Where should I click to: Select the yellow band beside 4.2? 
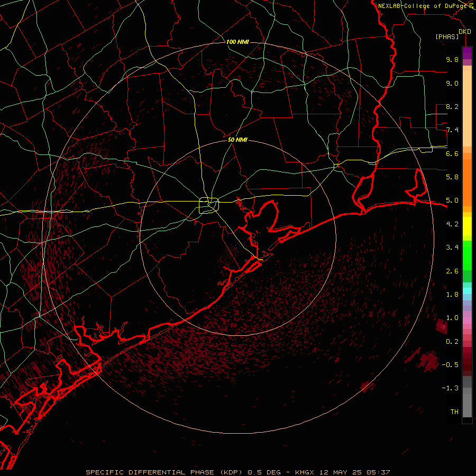(467, 226)
